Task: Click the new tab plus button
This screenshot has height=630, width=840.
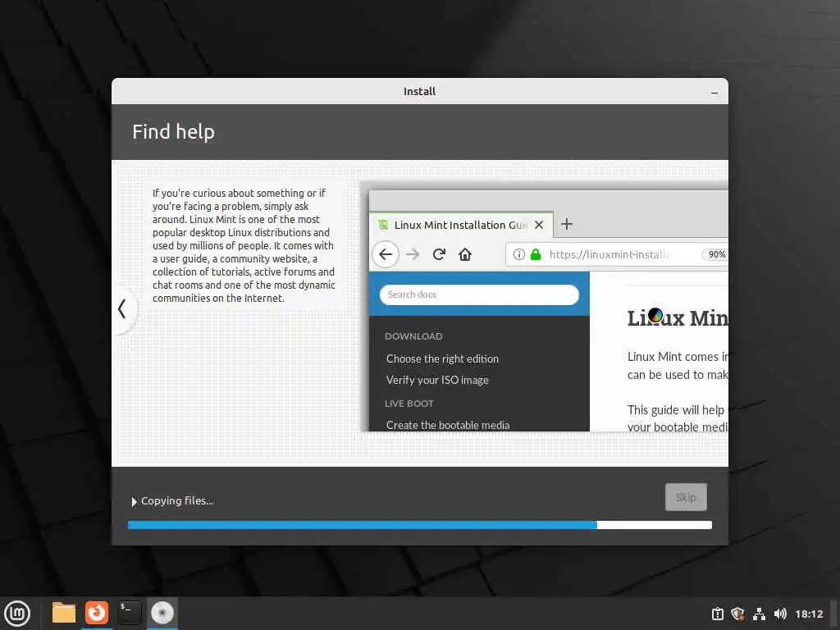Action: (x=567, y=224)
